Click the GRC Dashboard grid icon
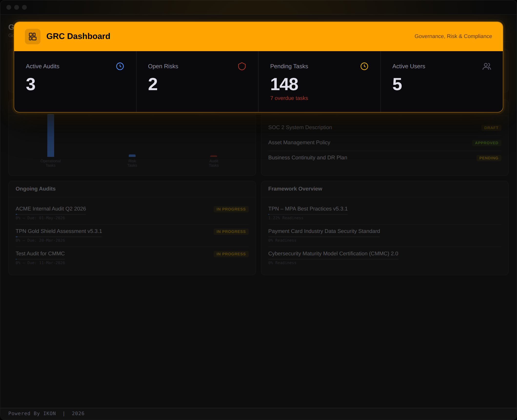517x420 pixels. pos(32,36)
